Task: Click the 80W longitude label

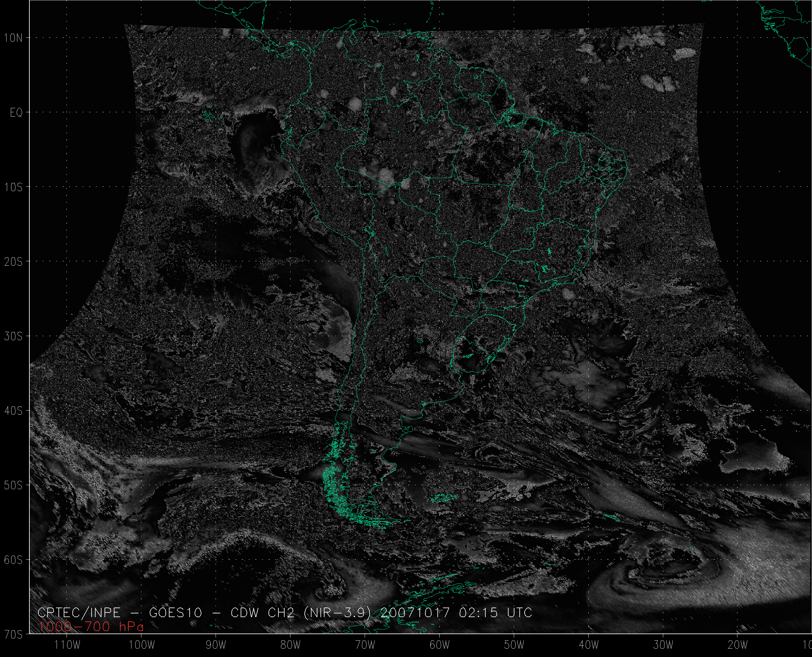Action: click(290, 645)
